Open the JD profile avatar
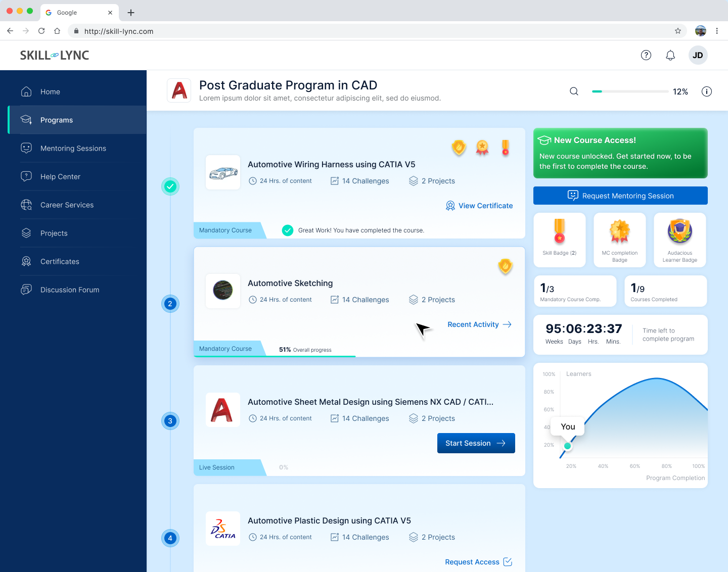The height and width of the screenshot is (572, 728). coord(698,55)
